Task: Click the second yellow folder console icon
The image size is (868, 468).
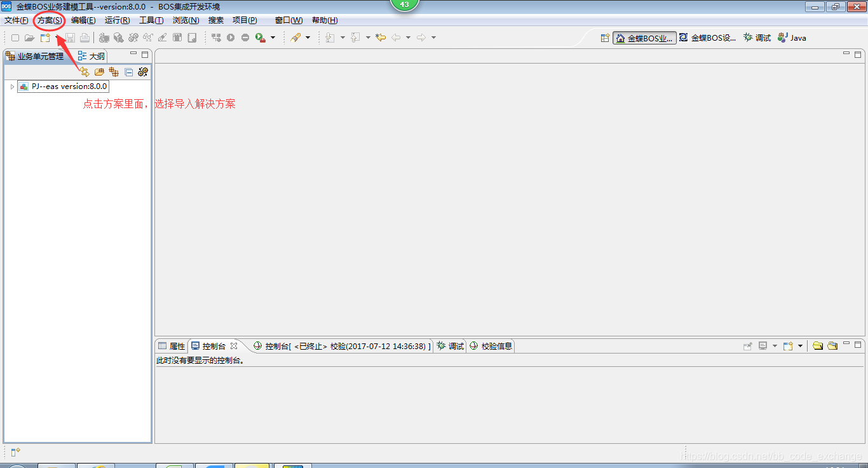Action: click(x=832, y=346)
